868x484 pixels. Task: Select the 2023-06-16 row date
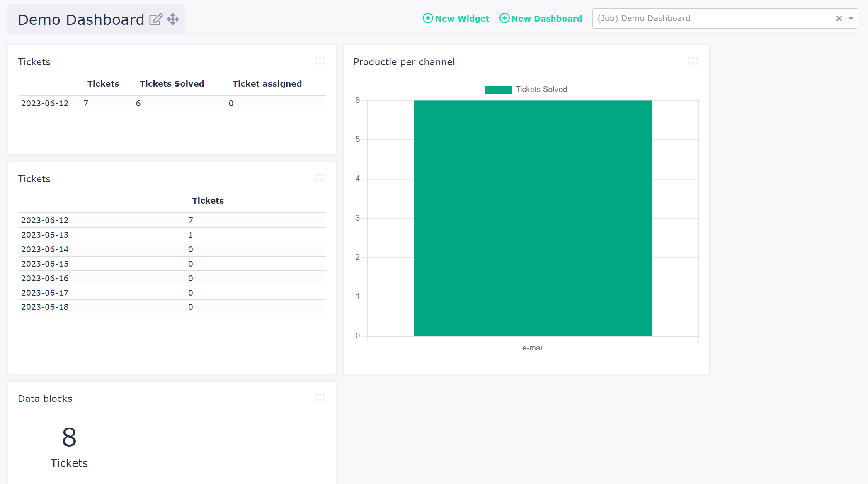tap(45, 278)
